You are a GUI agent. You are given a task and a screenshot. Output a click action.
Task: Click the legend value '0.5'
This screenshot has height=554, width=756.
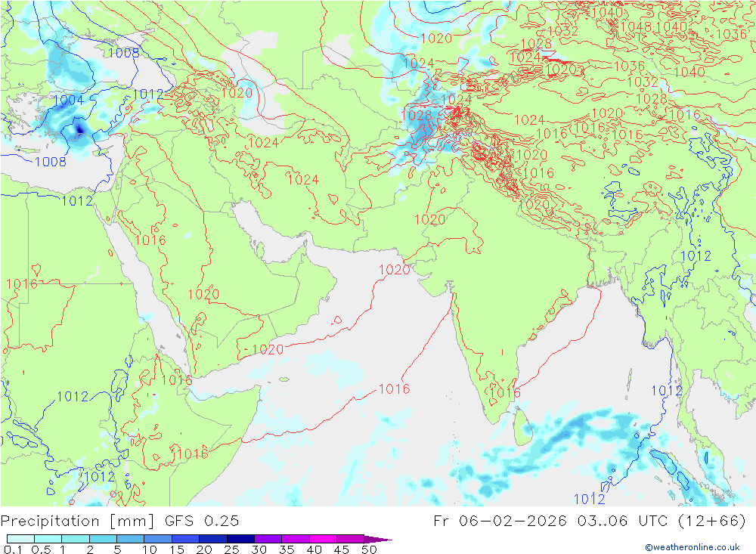(x=41, y=549)
